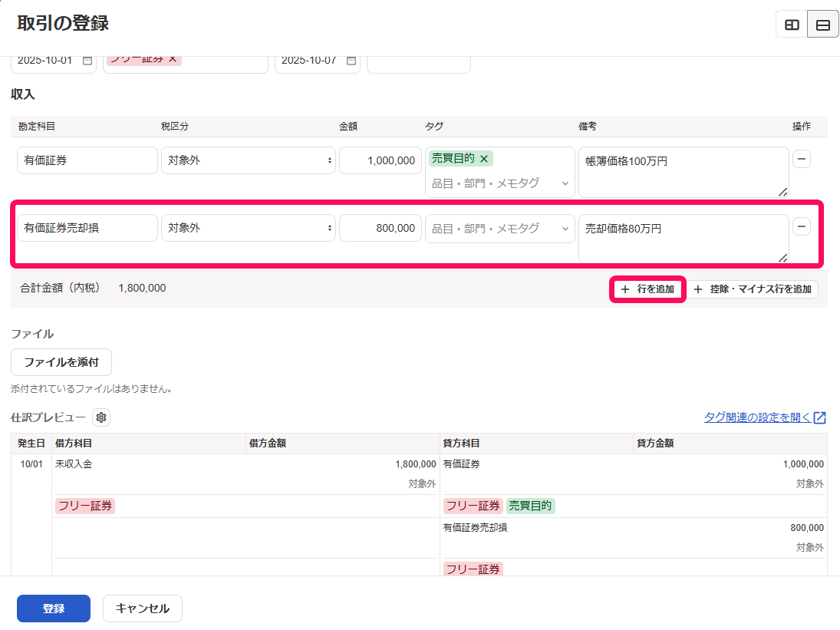Click the 売却価格80万円 remarks box
Viewport: 840px width, 630px height.
coord(684,239)
